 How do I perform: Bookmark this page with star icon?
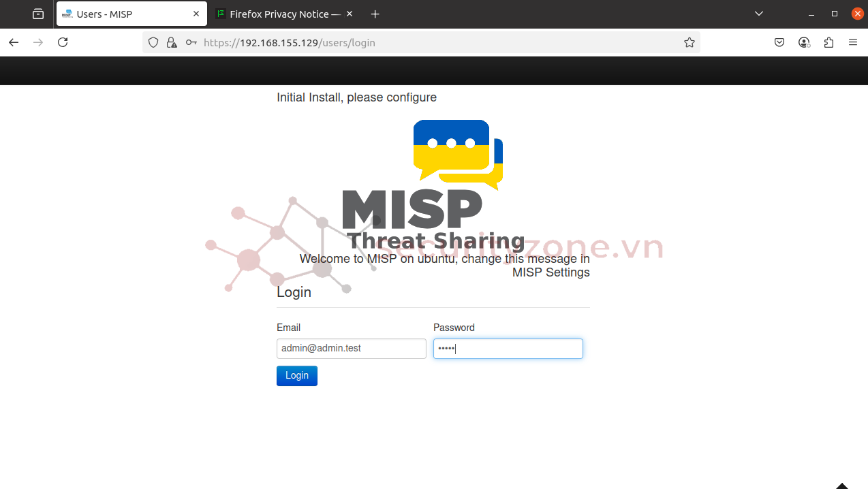point(689,42)
